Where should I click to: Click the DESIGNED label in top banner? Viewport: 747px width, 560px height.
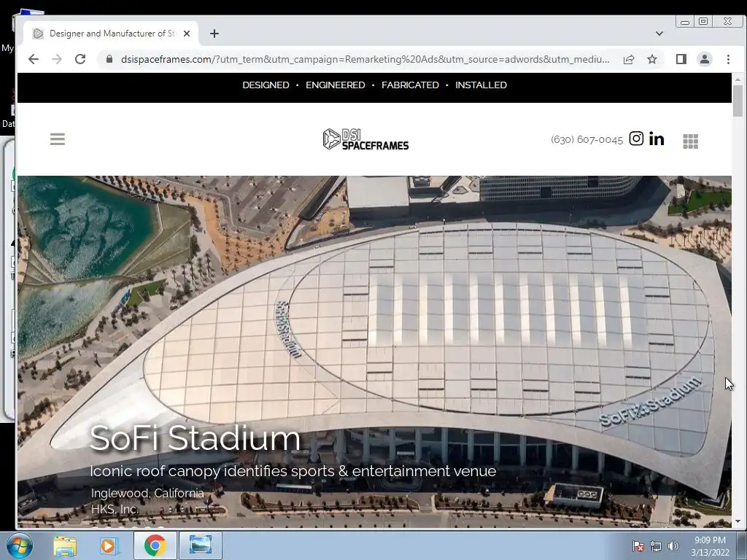click(266, 85)
